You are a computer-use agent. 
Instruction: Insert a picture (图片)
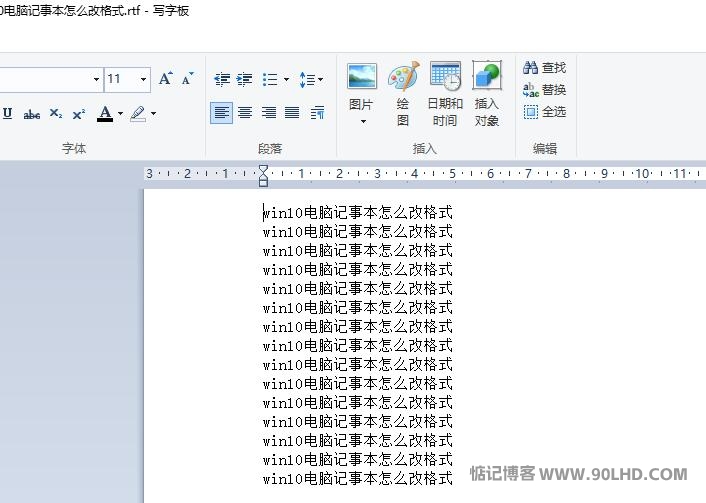(362, 86)
